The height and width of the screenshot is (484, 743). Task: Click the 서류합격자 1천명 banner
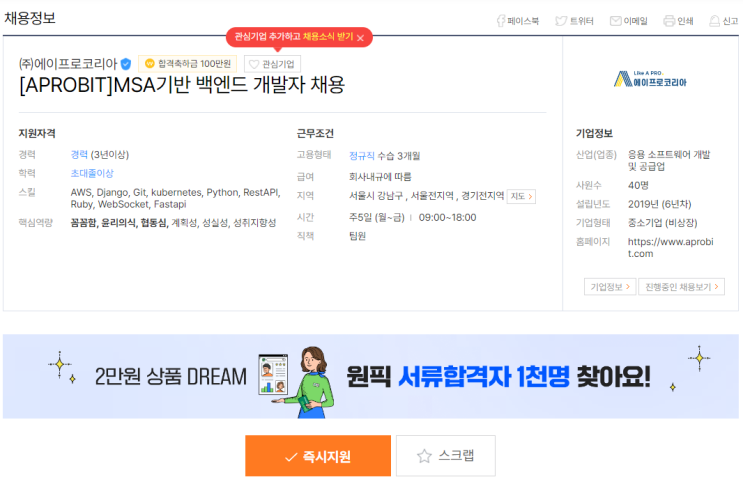click(371, 376)
